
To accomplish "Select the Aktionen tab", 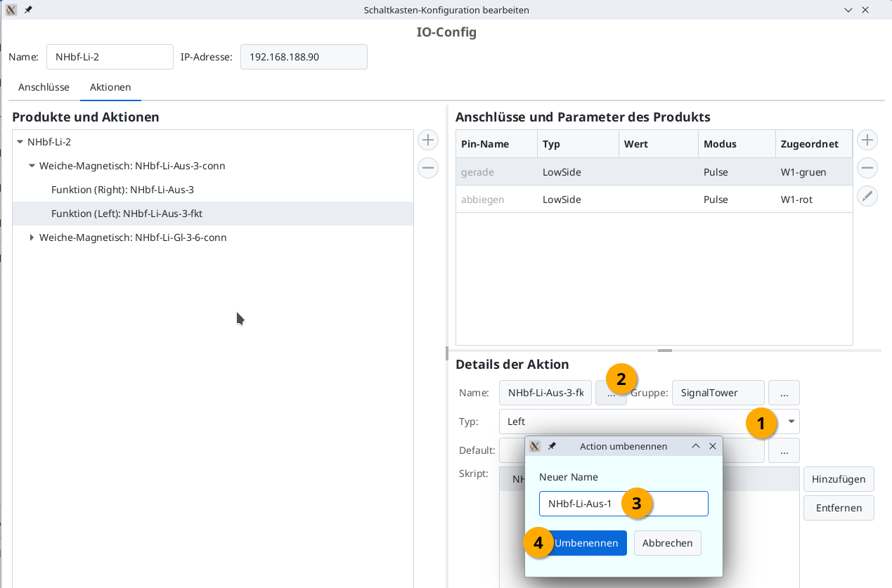I will tap(110, 87).
